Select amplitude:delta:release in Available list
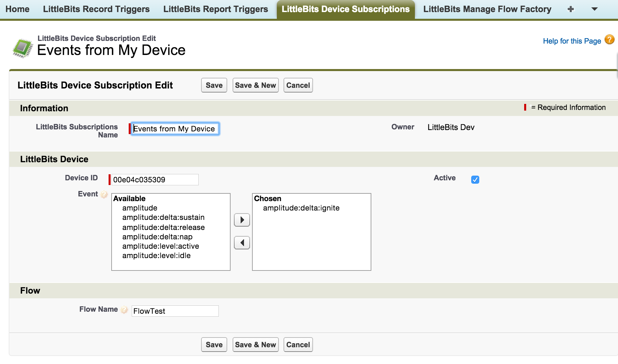The image size is (618, 364). [x=163, y=227]
